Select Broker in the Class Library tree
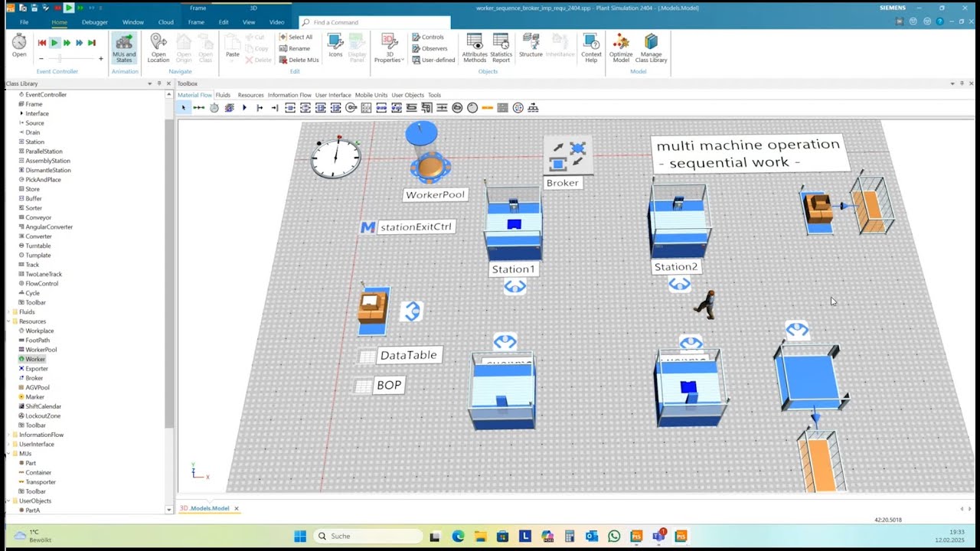Screen dimensions: 980x551 (34, 378)
